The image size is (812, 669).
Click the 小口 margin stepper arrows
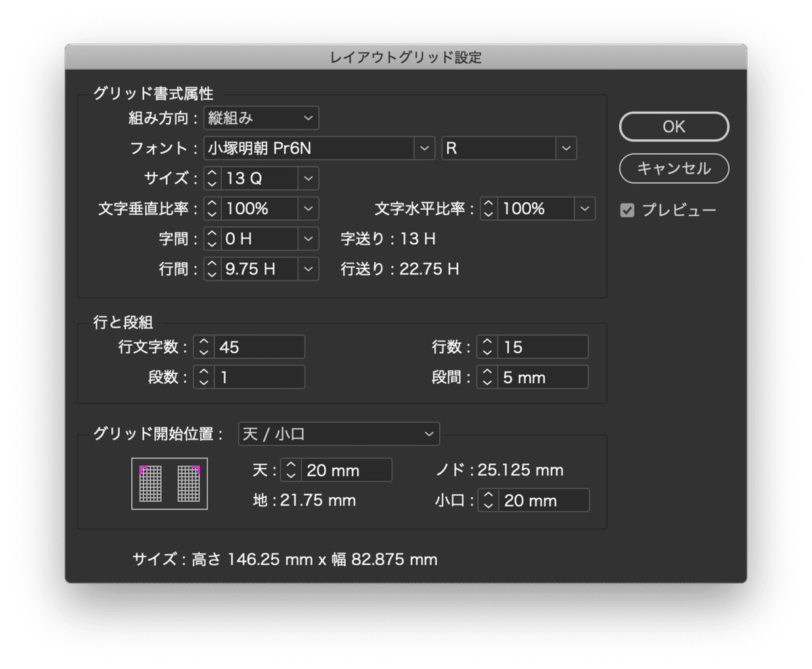pyautogui.click(x=489, y=500)
